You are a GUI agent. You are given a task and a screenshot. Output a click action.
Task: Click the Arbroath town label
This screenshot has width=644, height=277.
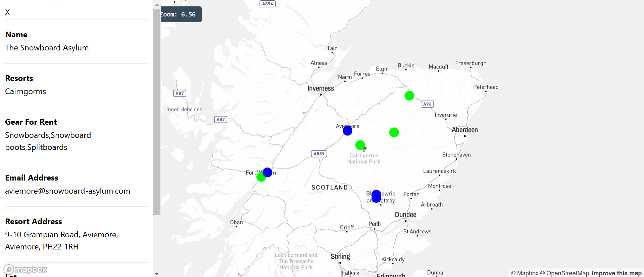(x=432, y=205)
